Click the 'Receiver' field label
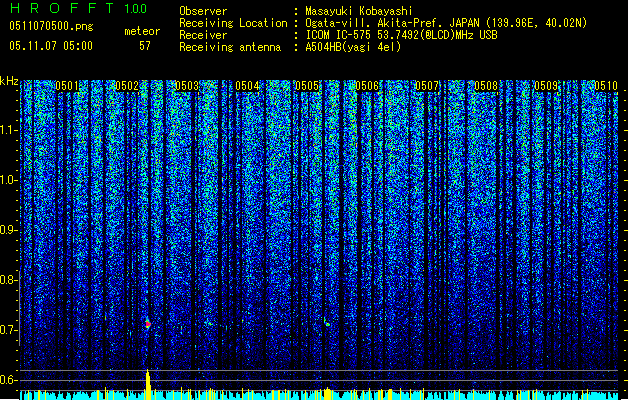 (x=203, y=35)
